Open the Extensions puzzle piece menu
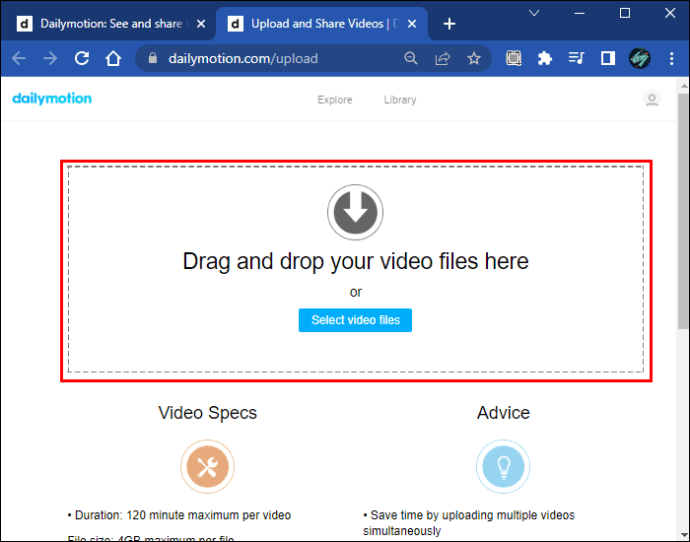Viewport: 690px width, 542px height. click(545, 58)
